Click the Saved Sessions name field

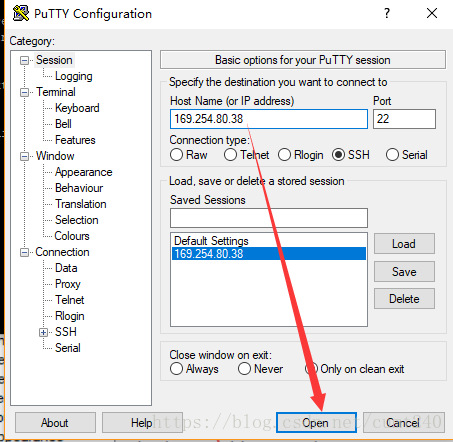pyautogui.click(x=269, y=218)
